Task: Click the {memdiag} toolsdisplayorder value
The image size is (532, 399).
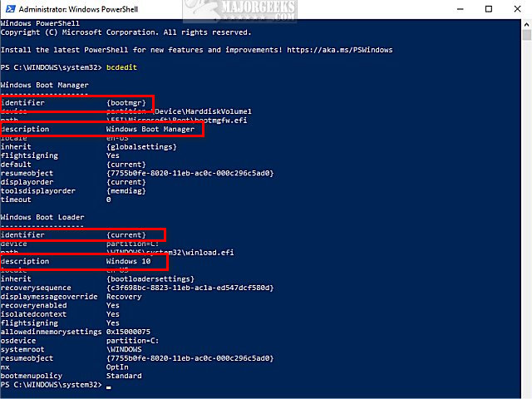Action: [x=126, y=190]
